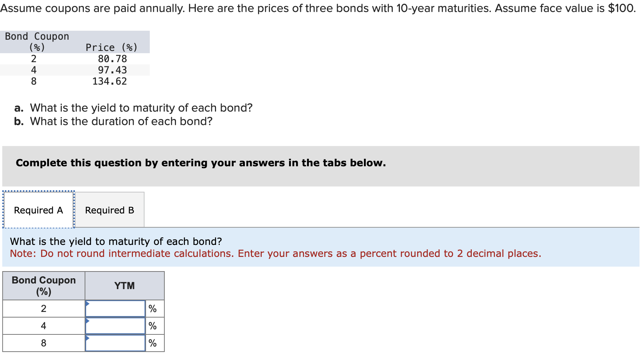The image size is (644, 358).
Task: Select the Required A tab
Action: (38, 210)
